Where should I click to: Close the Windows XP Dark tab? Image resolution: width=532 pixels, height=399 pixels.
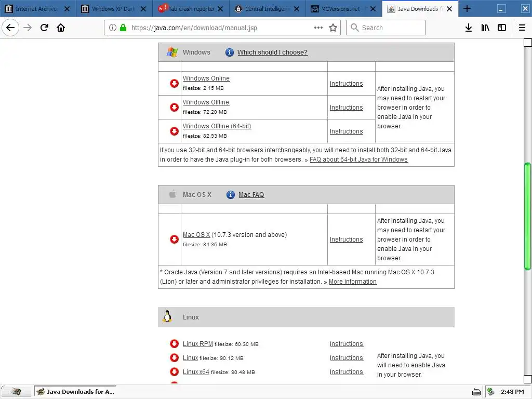pos(143,9)
